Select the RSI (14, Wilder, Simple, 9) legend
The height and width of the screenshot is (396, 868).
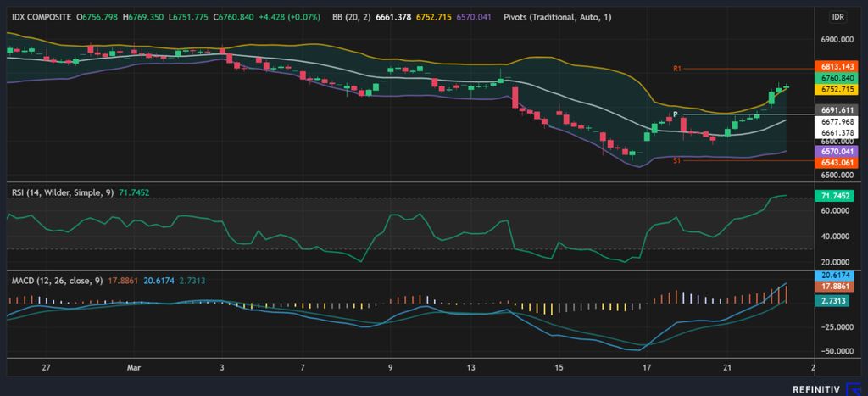point(63,192)
